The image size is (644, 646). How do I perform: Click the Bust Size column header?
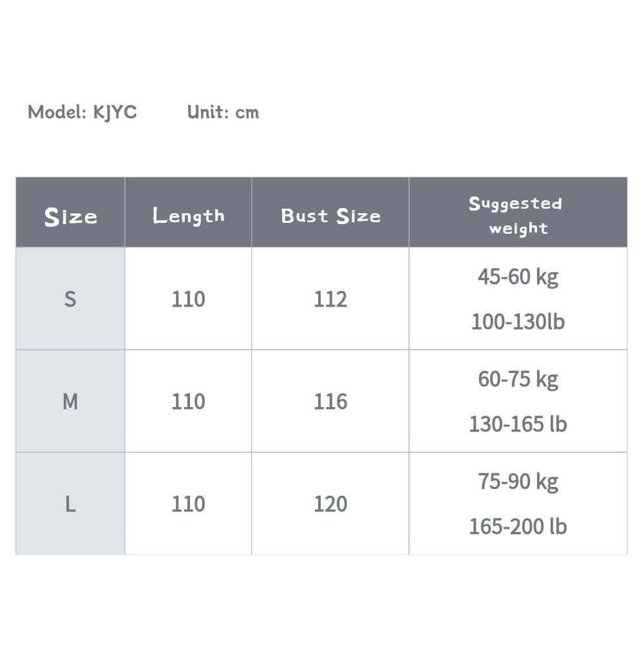pos(330,215)
